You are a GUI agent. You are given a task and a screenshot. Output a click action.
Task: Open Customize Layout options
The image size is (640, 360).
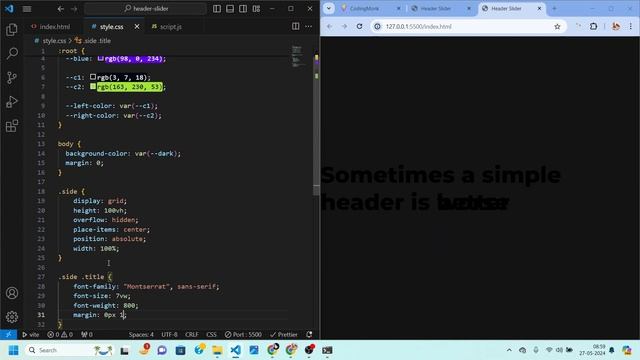[x=256, y=9]
